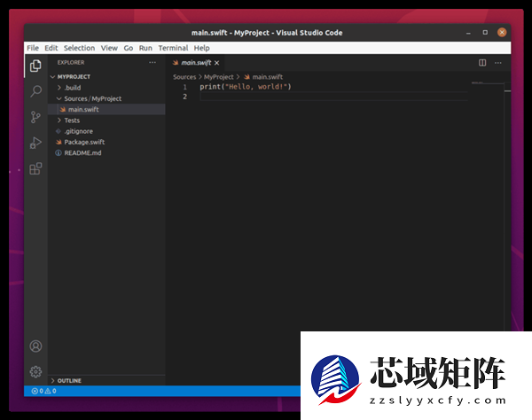The height and width of the screenshot is (420, 532).
Task: Open the editor More Actions ellipsis
Action: (x=497, y=63)
